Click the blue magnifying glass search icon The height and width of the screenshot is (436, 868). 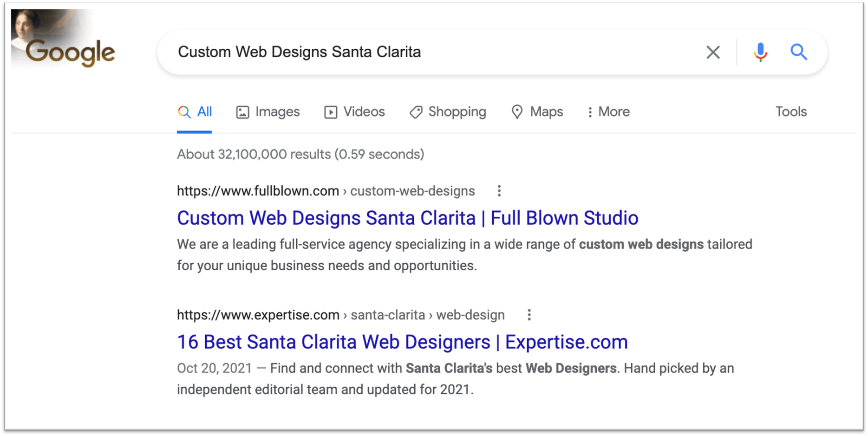point(799,52)
